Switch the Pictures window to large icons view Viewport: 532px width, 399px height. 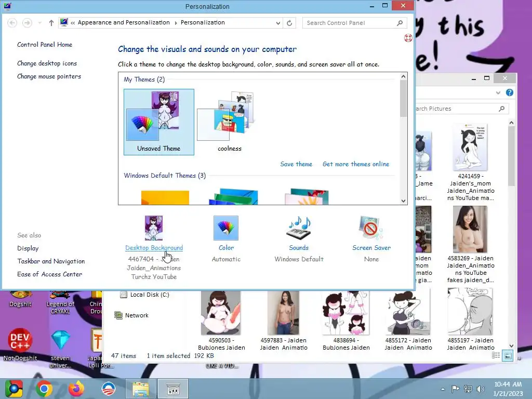pos(508,355)
